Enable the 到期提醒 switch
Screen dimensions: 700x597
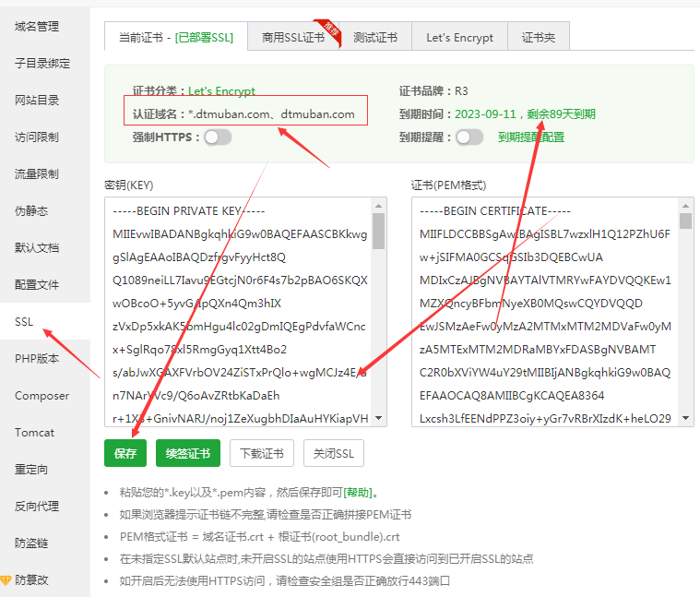[x=469, y=137]
